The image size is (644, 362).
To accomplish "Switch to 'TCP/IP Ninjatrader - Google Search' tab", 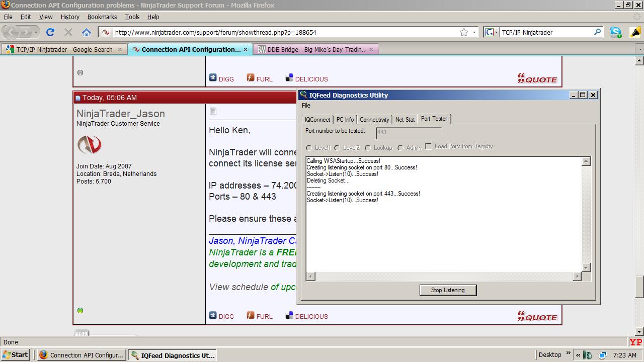I will [x=64, y=49].
